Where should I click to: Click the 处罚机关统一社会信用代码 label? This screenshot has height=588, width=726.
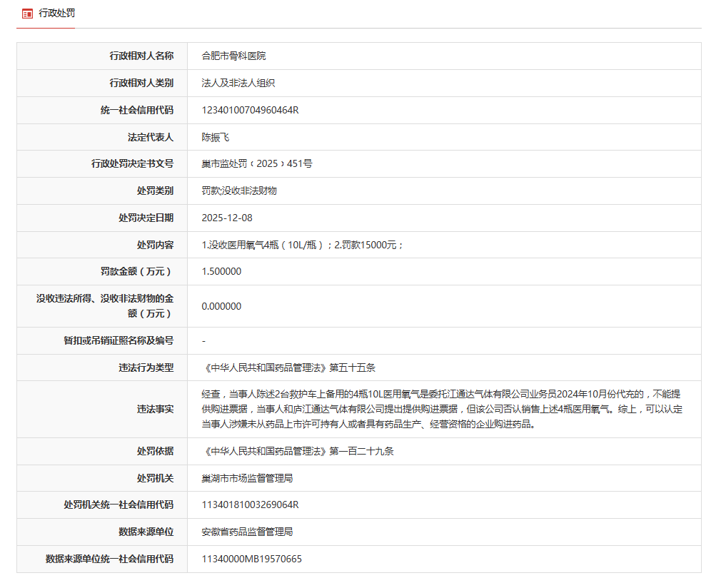pyautogui.click(x=119, y=505)
